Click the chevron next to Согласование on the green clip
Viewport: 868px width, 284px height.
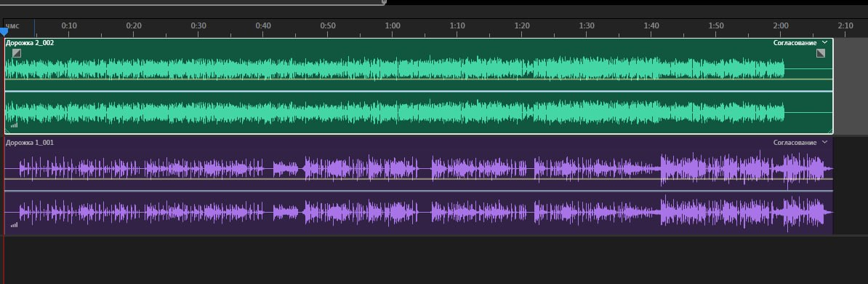pyautogui.click(x=825, y=43)
